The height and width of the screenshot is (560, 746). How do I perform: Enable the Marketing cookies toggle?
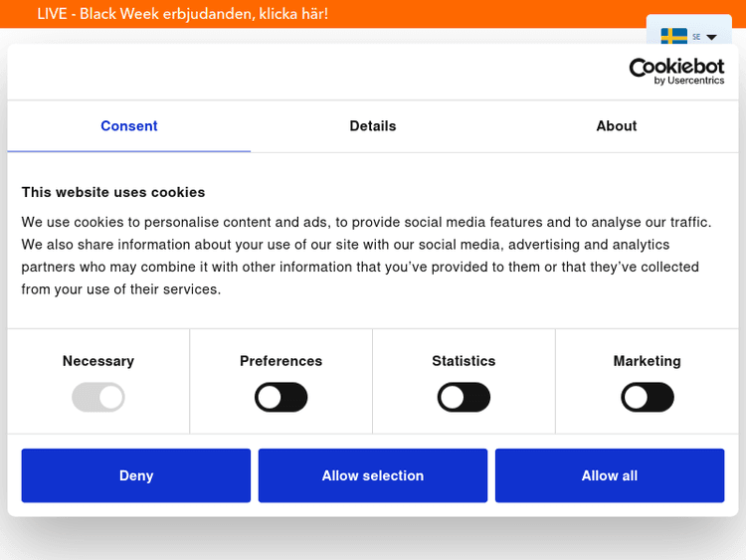[x=648, y=398]
